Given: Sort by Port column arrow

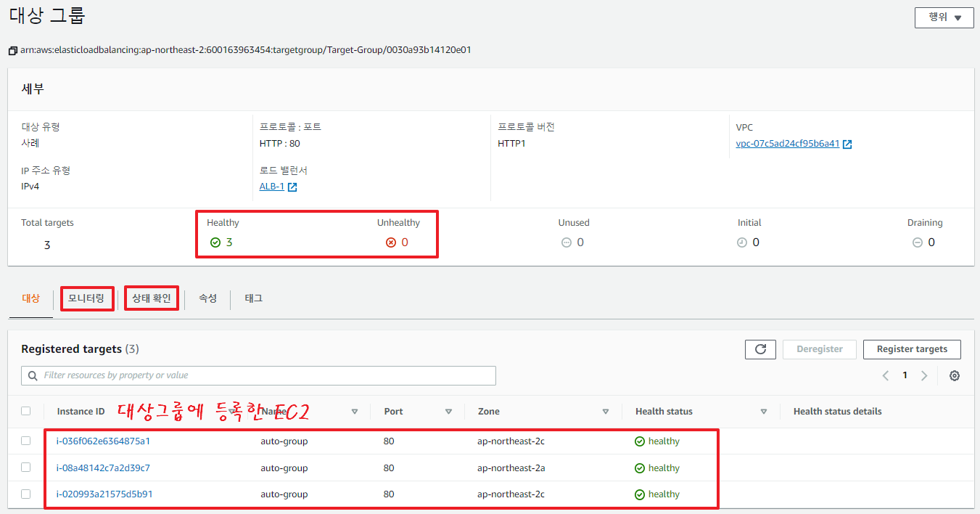Looking at the screenshot, I should [449, 412].
